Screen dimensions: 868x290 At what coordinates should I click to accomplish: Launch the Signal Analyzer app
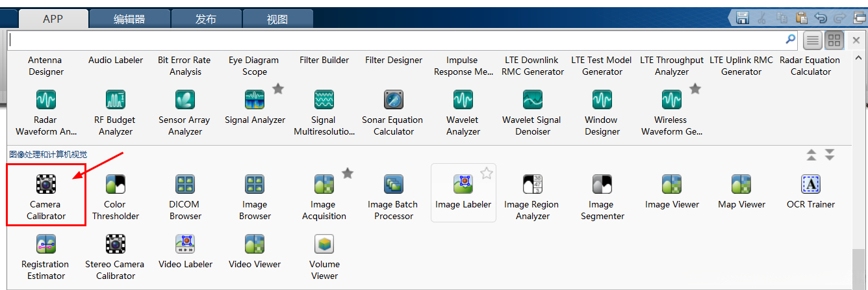(x=255, y=108)
